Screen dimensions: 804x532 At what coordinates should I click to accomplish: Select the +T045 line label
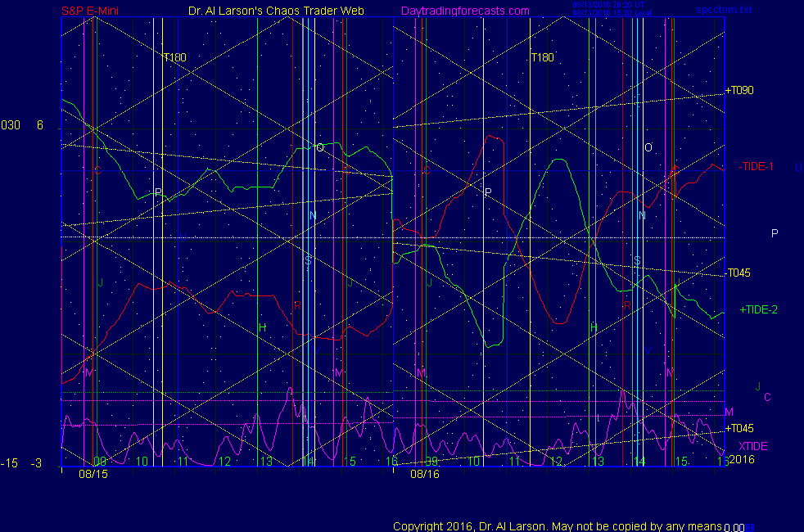(739, 428)
